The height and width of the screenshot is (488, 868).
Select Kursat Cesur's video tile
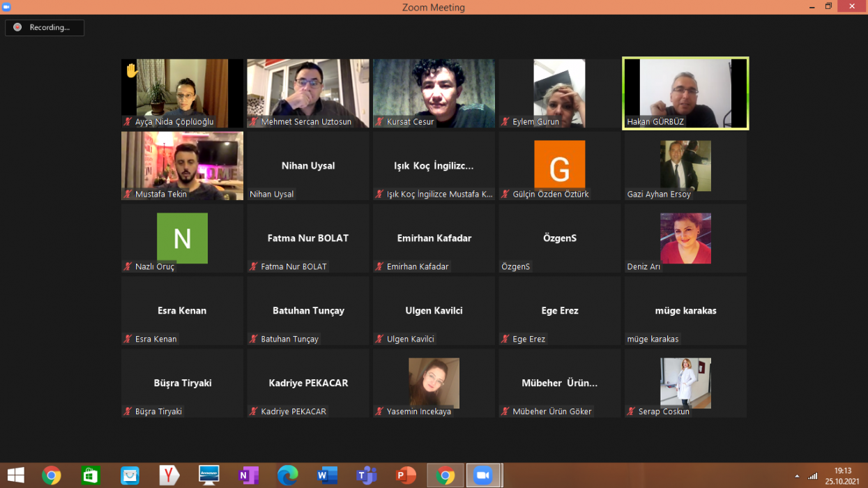[434, 93]
